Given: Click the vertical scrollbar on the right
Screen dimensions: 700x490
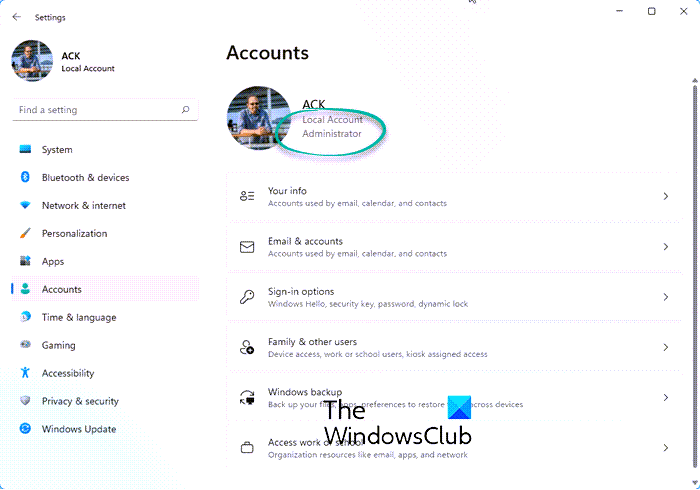Looking at the screenshot, I should pos(695,277).
